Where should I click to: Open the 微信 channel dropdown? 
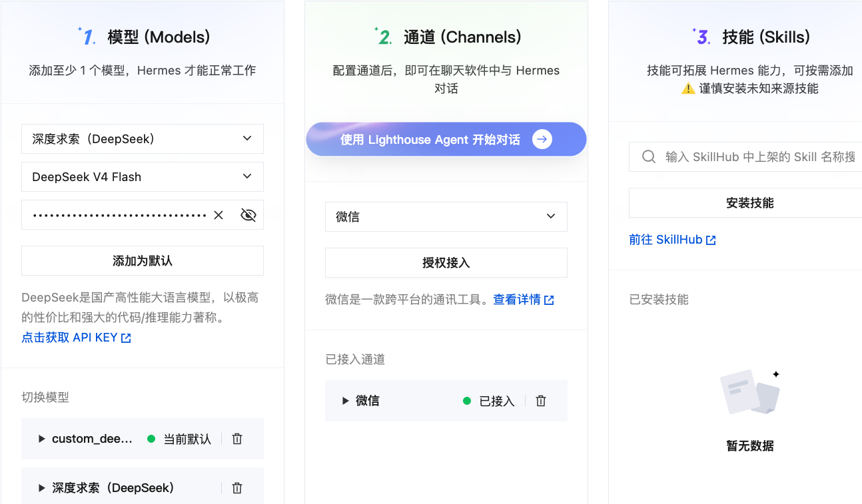[446, 216]
